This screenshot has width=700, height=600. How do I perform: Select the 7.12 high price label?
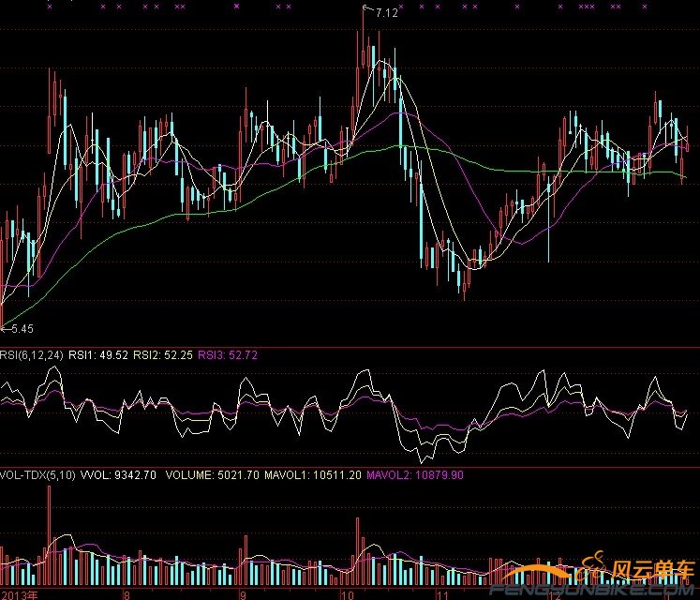coord(385,13)
